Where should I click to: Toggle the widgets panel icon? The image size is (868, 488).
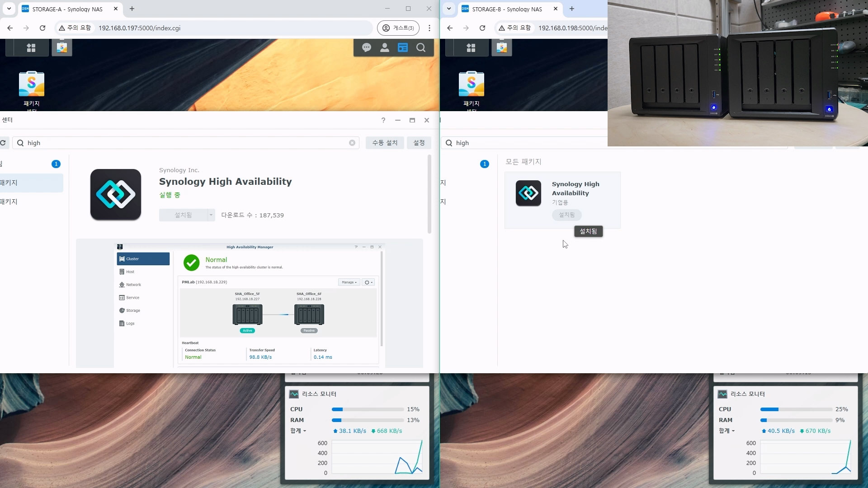tap(403, 47)
